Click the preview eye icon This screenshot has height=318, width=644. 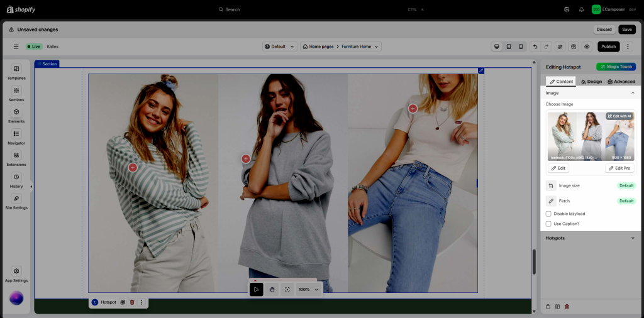[x=587, y=47]
